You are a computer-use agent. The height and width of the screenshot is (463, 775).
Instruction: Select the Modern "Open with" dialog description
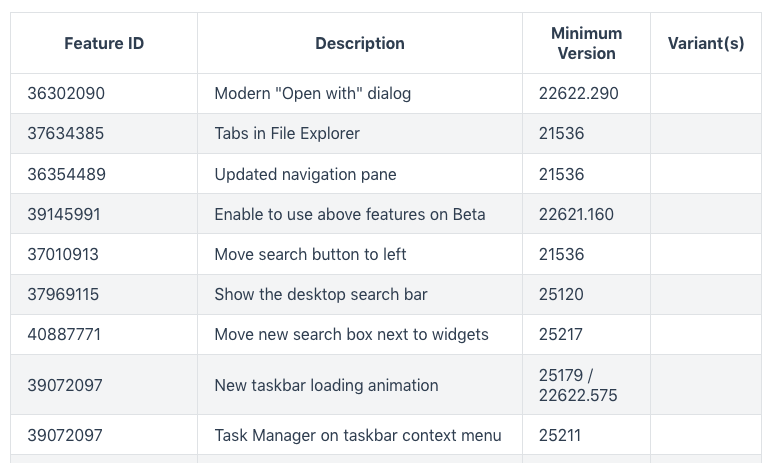[x=312, y=93]
